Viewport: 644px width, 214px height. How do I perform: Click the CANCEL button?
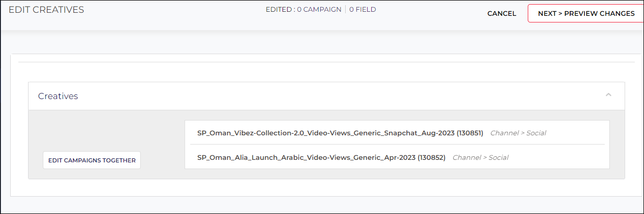coord(502,14)
